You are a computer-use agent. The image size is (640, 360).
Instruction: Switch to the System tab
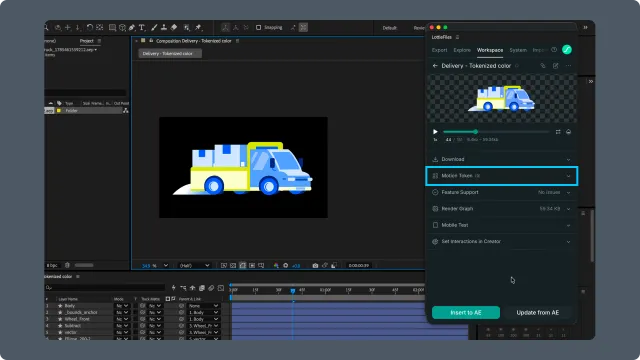(518, 50)
